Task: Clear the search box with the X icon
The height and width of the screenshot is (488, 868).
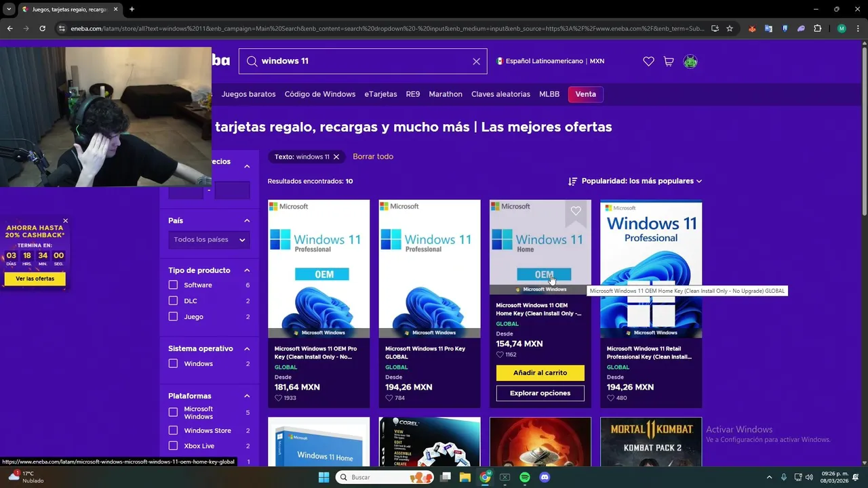Action: coord(476,61)
